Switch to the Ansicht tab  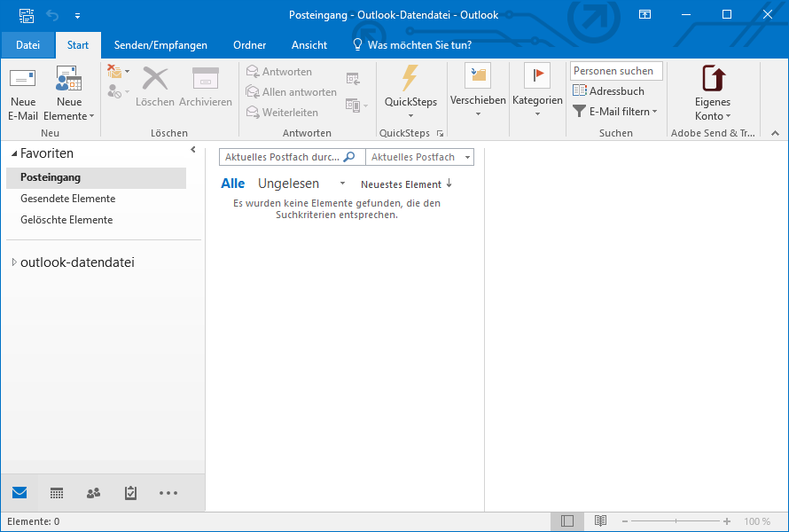[x=309, y=45]
